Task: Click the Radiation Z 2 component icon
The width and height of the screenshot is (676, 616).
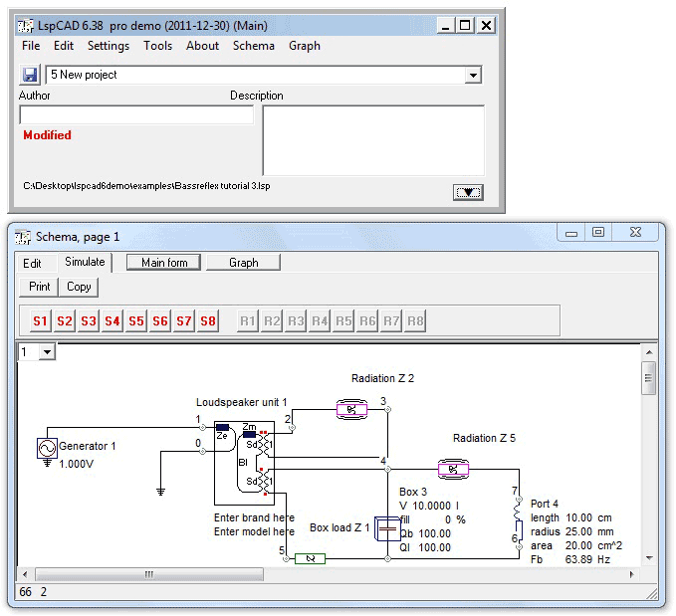Action: [350, 408]
